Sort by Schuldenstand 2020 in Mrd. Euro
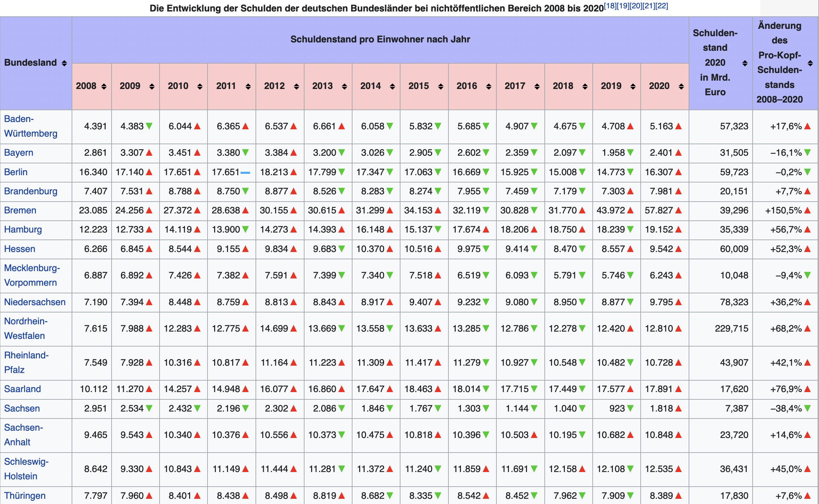This screenshot has height=504, width=819. (745, 63)
